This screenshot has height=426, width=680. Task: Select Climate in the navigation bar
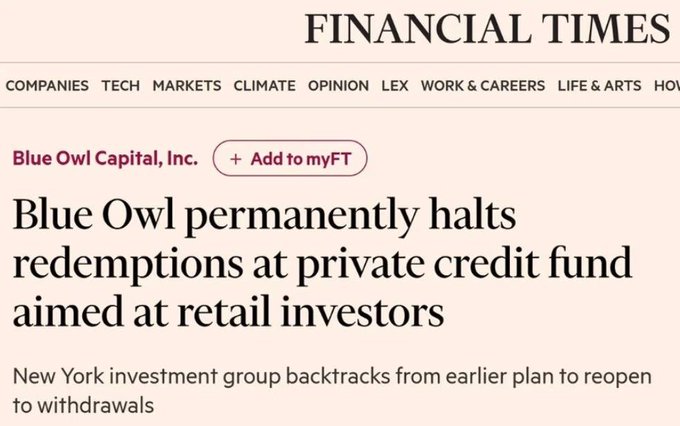265,85
